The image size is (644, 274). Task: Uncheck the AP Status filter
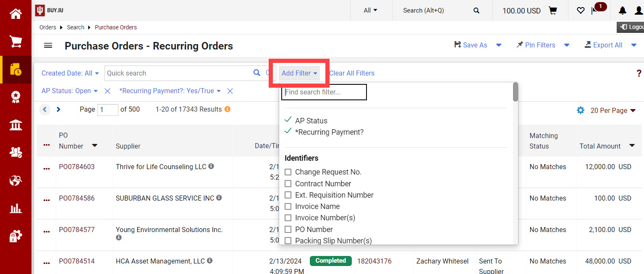(x=288, y=120)
